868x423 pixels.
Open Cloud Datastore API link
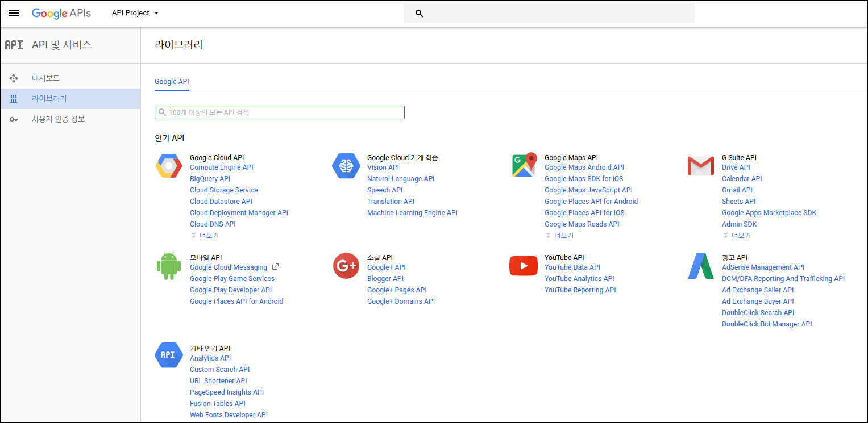[221, 202]
